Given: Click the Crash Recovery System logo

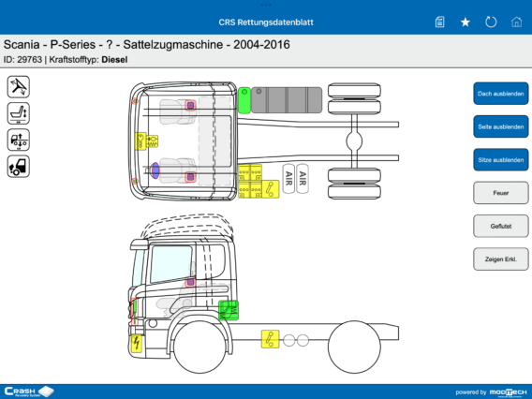Looking at the screenshot, I should point(29,392).
